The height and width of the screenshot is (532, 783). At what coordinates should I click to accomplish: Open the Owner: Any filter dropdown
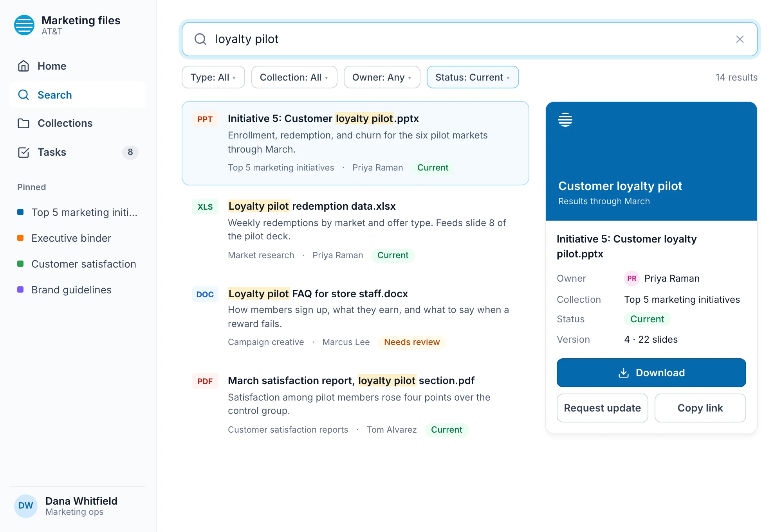coord(382,77)
